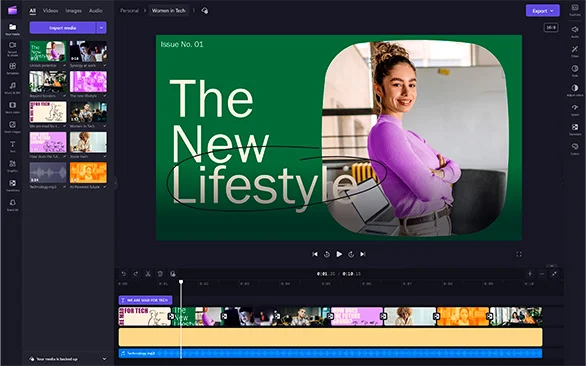
Task: Open the Stock video library
Action: click(x=12, y=107)
